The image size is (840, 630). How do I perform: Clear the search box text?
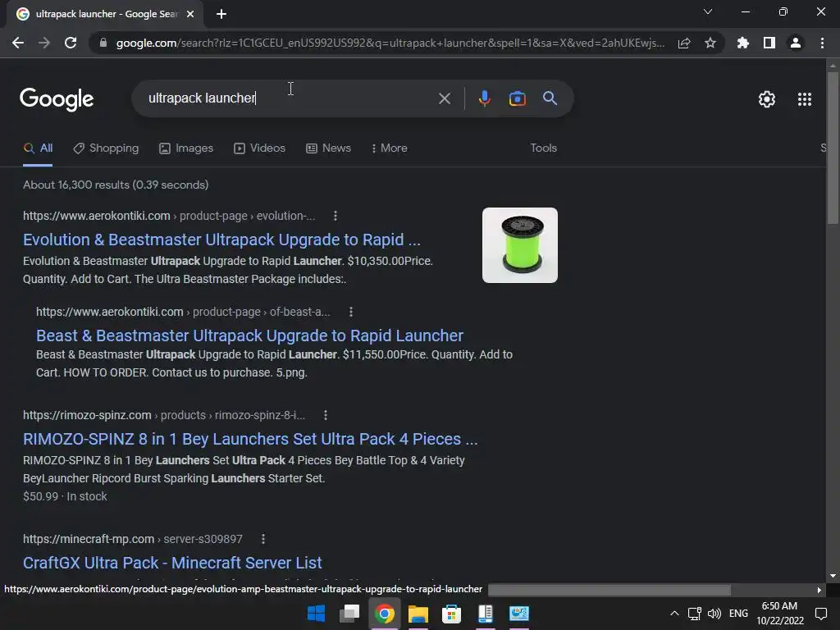[x=445, y=98]
